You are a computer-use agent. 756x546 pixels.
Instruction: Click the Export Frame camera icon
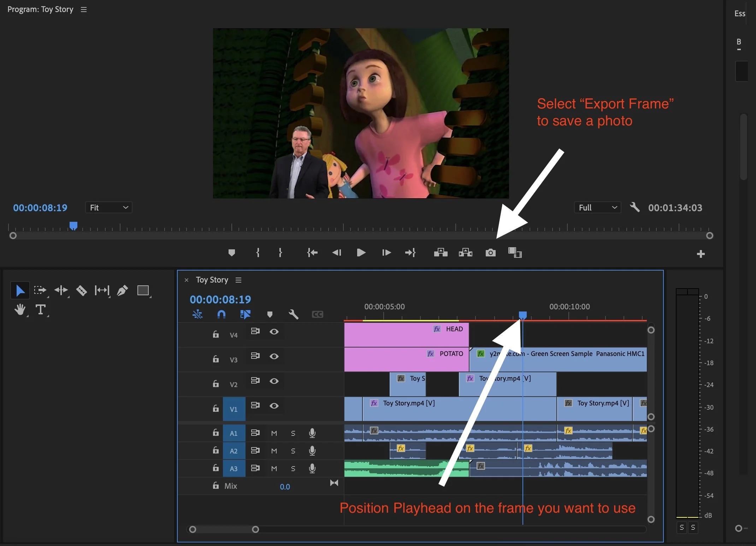pos(490,253)
